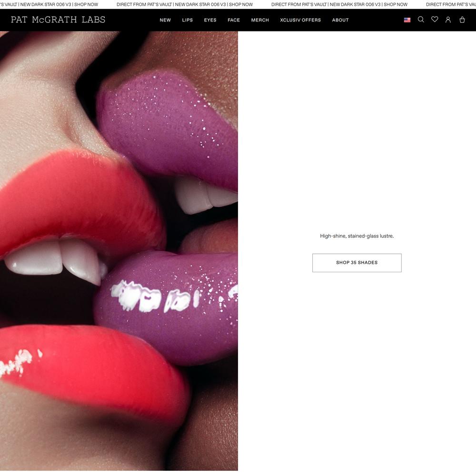Click the first complete 'Direct from Pat's Vault' announcement

click(185, 4)
